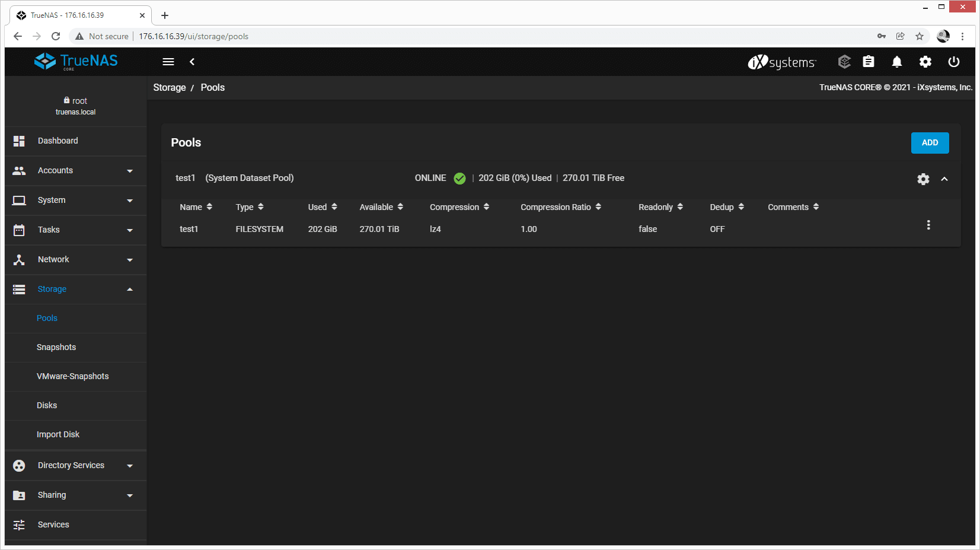Click the root user lock icon
The image size is (980, 550).
click(67, 100)
